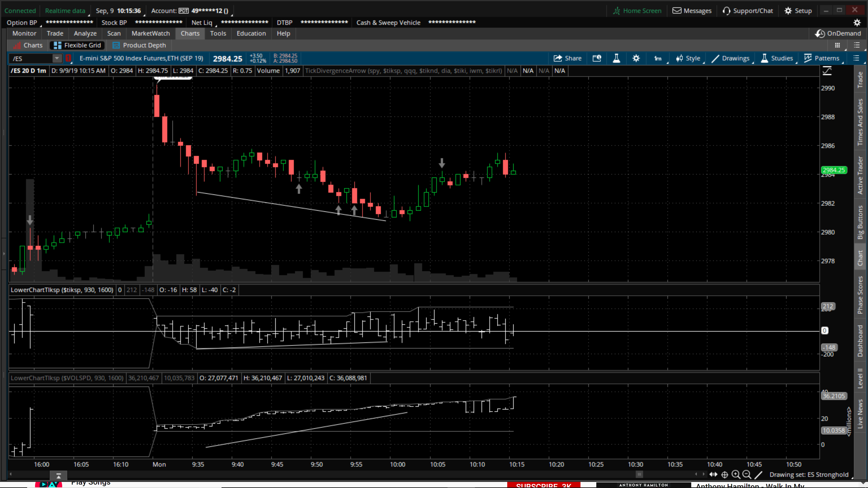This screenshot has width=868, height=488.
Task: Click the zoom in magnifier icon
Action: tap(736, 474)
